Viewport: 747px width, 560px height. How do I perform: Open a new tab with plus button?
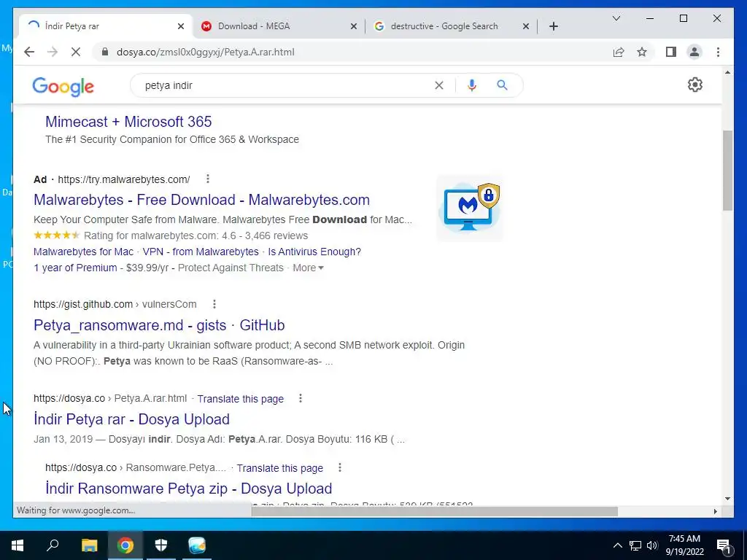[553, 26]
